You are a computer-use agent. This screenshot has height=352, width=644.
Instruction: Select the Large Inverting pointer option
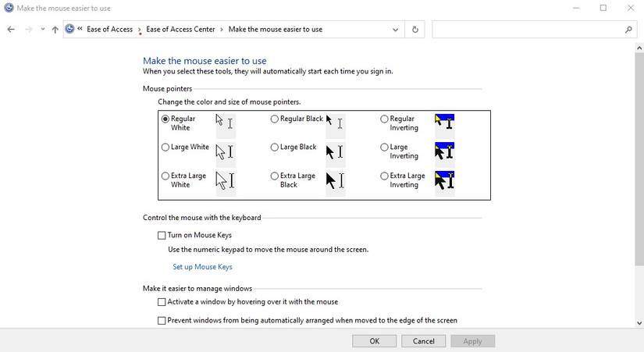[x=384, y=148]
